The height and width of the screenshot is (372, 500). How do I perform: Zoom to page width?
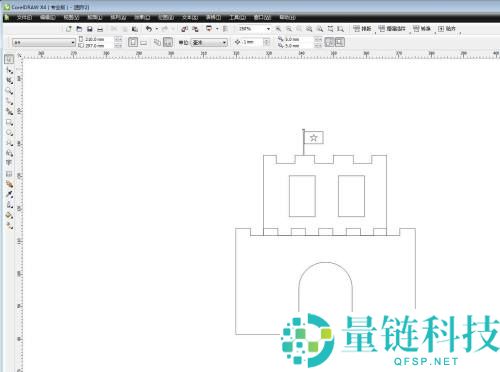pos(330,29)
